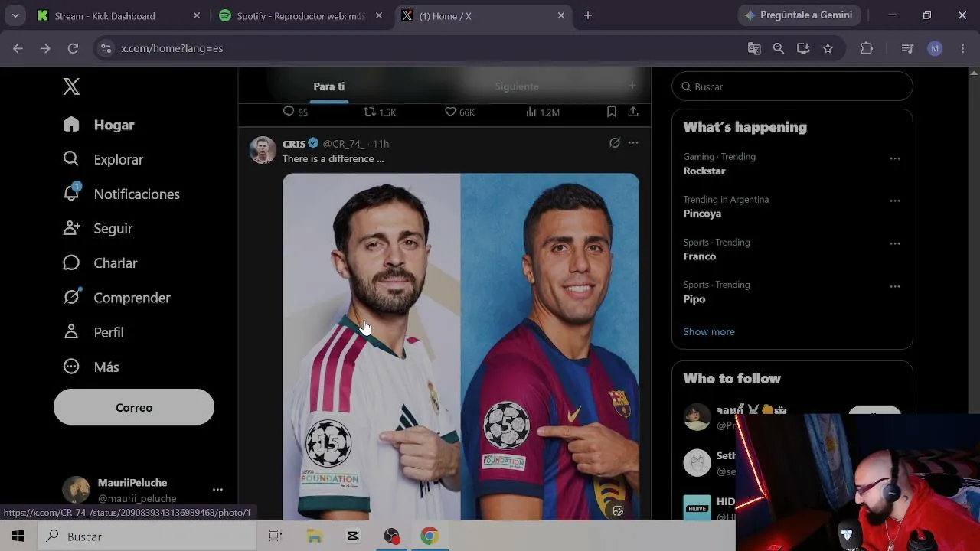Screen dimensions: 980x551
Task: Open more options for the Pincoya trend
Action: tap(895, 201)
